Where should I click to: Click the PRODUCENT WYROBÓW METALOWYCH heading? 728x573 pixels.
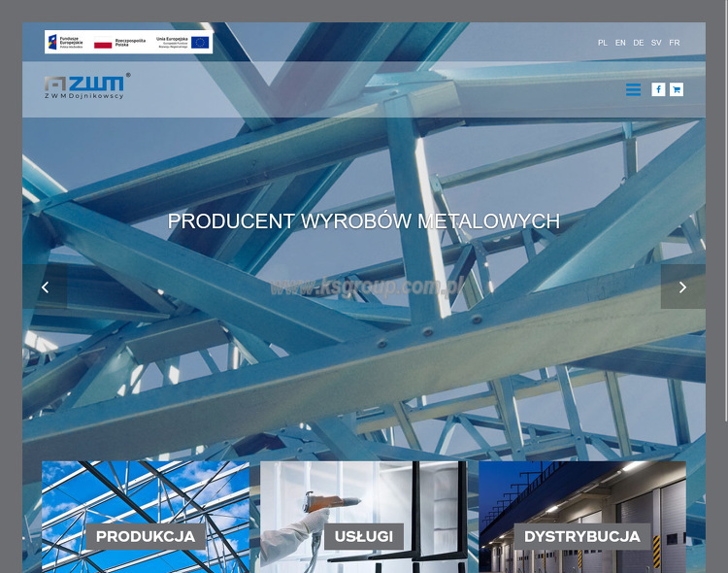pyautogui.click(x=364, y=221)
